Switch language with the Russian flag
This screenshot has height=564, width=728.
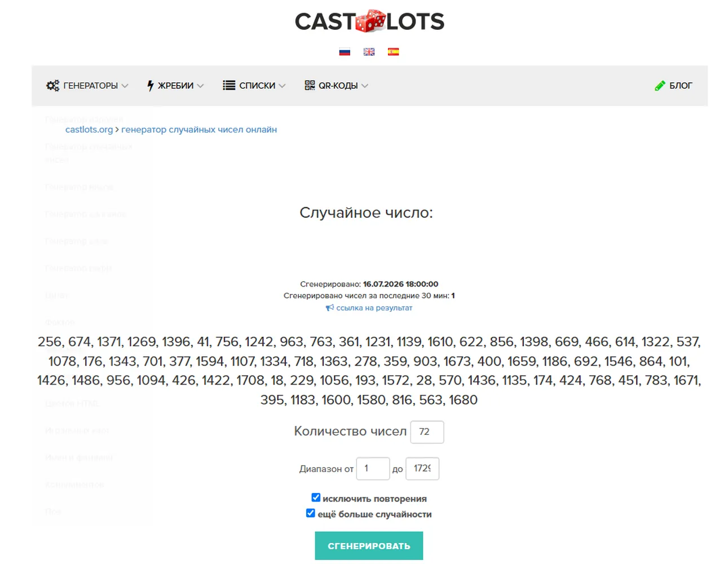pos(345,52)
